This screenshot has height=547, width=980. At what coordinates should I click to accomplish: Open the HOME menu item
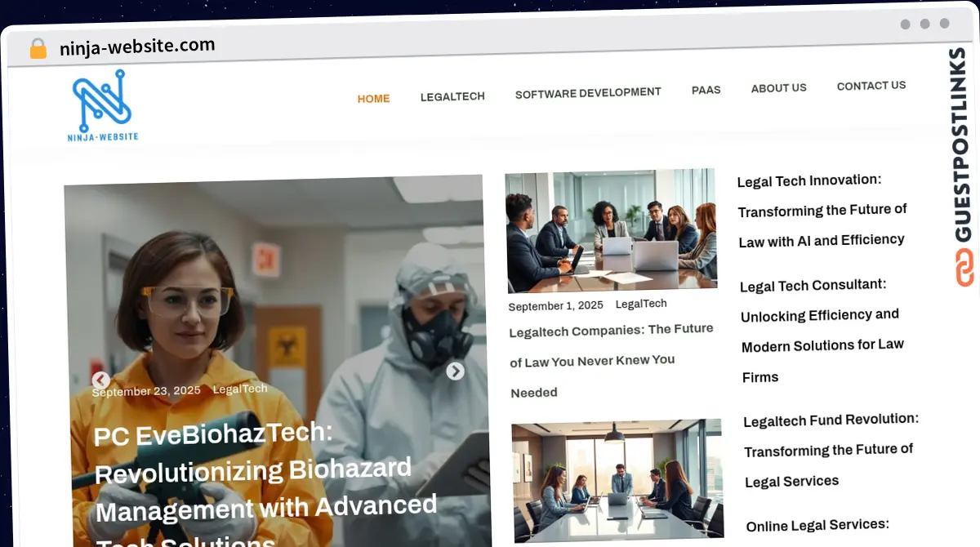point(373,99)
